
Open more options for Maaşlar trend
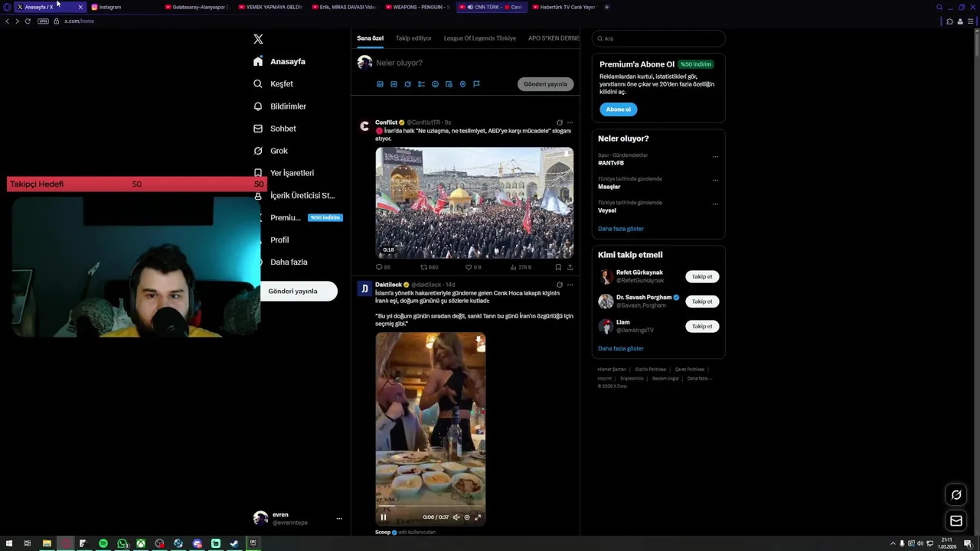pos(715,180)
